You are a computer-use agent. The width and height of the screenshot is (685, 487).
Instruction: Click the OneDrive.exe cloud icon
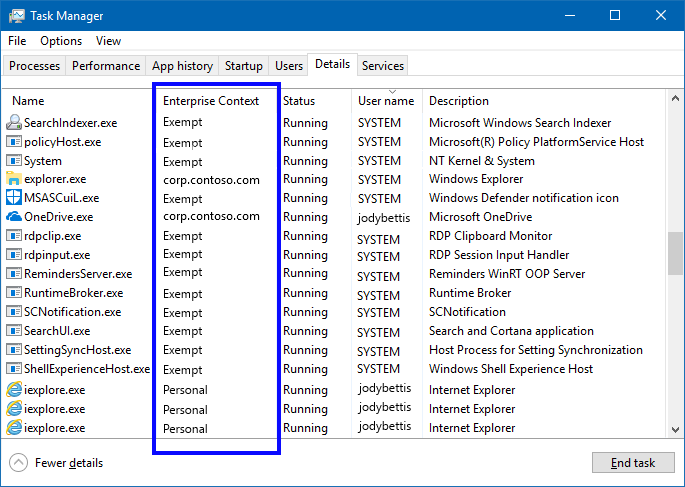[14, 217]
